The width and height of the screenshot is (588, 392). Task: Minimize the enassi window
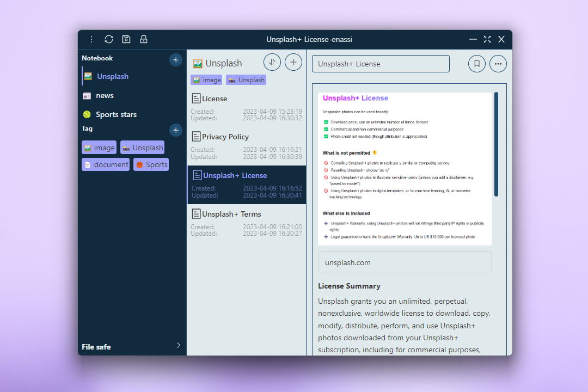click(473, 39)
